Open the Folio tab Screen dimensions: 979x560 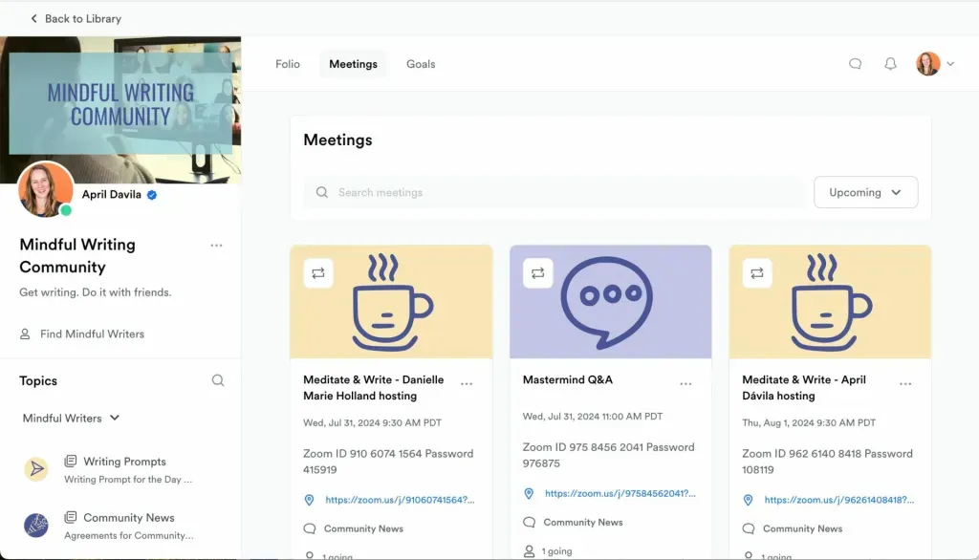pyautogui.click(x=288, y=64)
